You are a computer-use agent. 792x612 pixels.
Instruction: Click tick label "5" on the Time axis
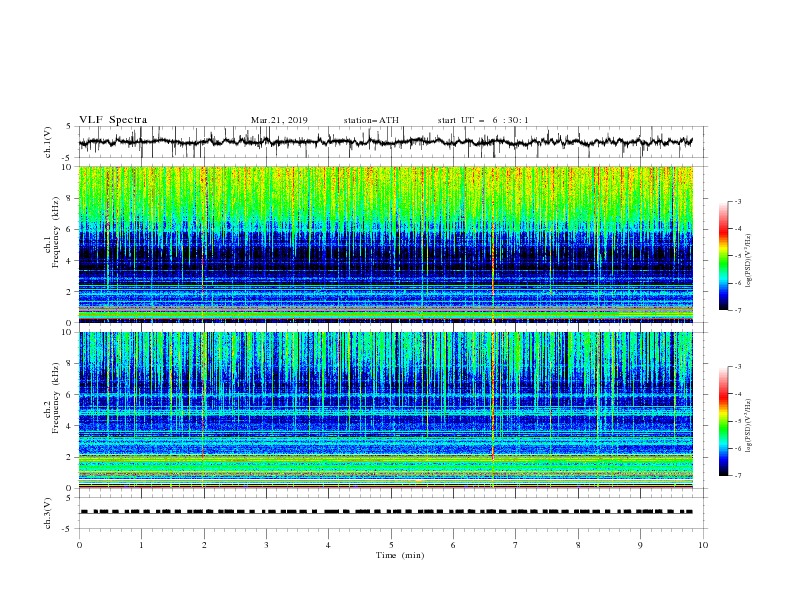(391, 545)
